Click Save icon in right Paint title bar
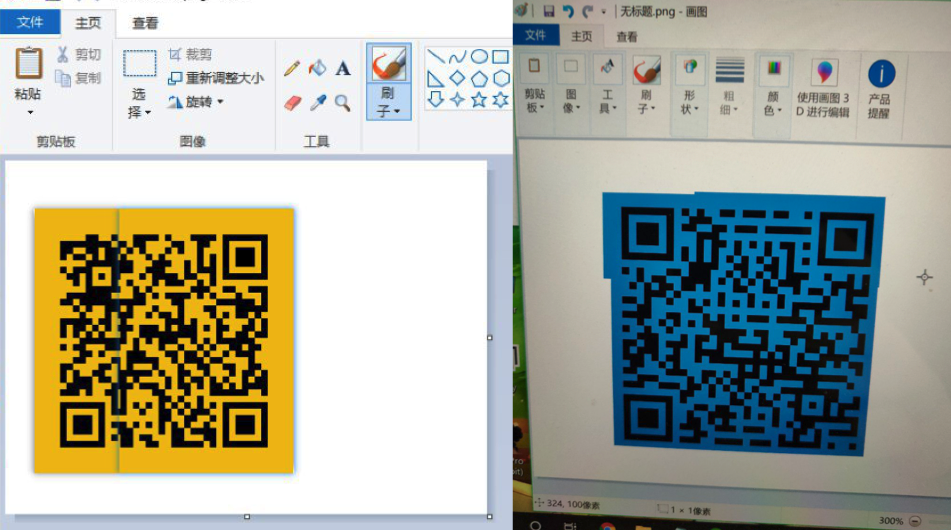 tap(549, 11)
